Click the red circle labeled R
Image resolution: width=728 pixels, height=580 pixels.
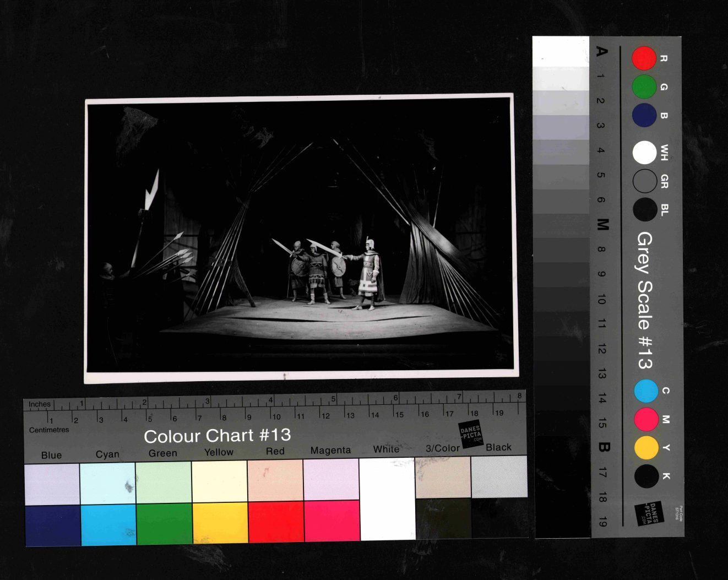(644, 58)
